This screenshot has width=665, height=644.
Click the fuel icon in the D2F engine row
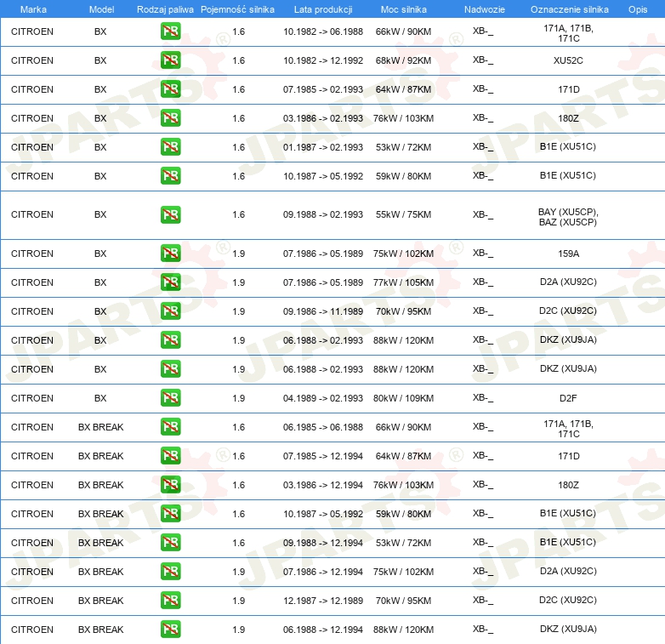click(x=170, y=398)
